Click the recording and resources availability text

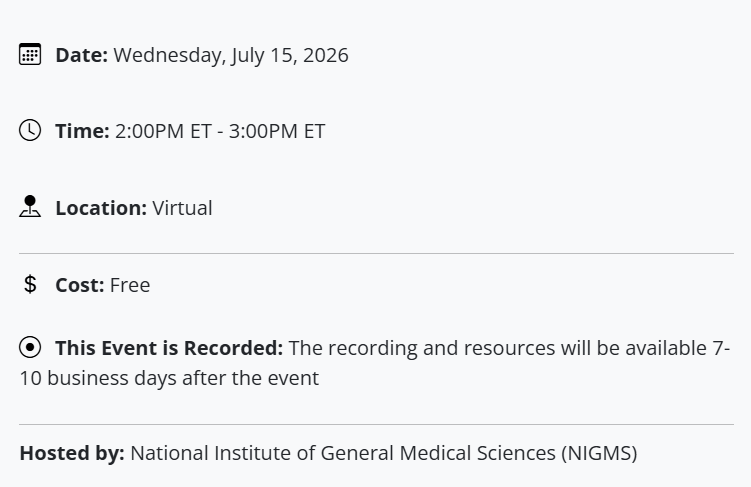tap(509, 348)
